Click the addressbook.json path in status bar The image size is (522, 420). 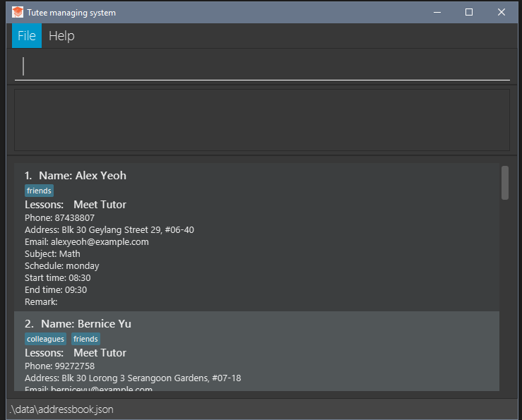coord(61,409)
